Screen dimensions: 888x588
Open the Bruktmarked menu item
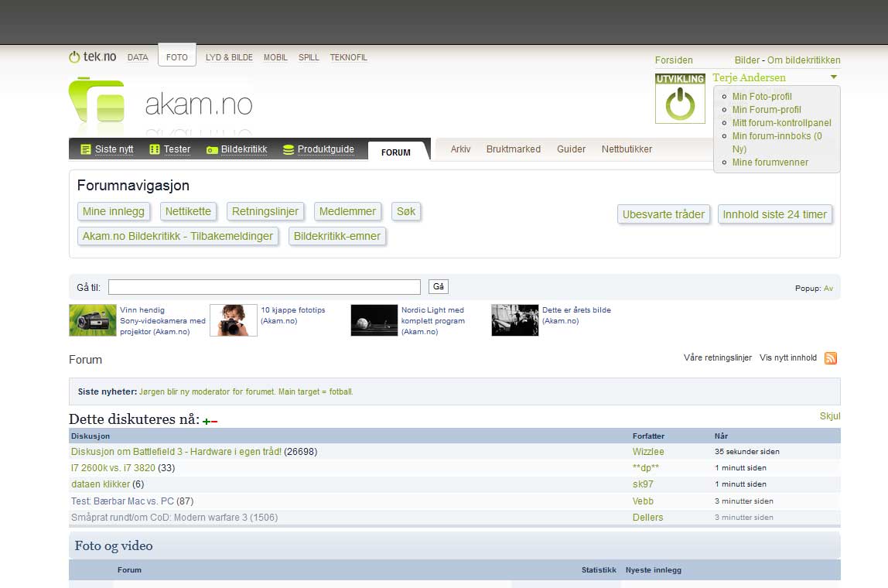pyautogui.click(x=513, y=149)
